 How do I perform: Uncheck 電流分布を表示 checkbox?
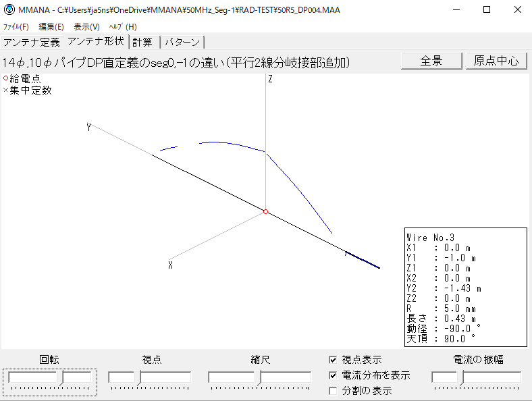[x=333, y=375]
